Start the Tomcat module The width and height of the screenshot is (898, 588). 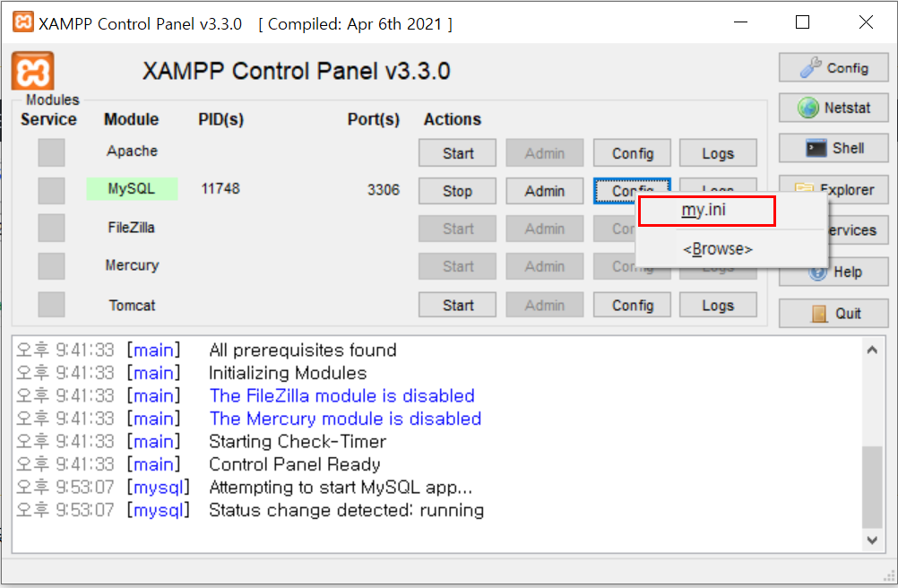click(x=457, y=305)
